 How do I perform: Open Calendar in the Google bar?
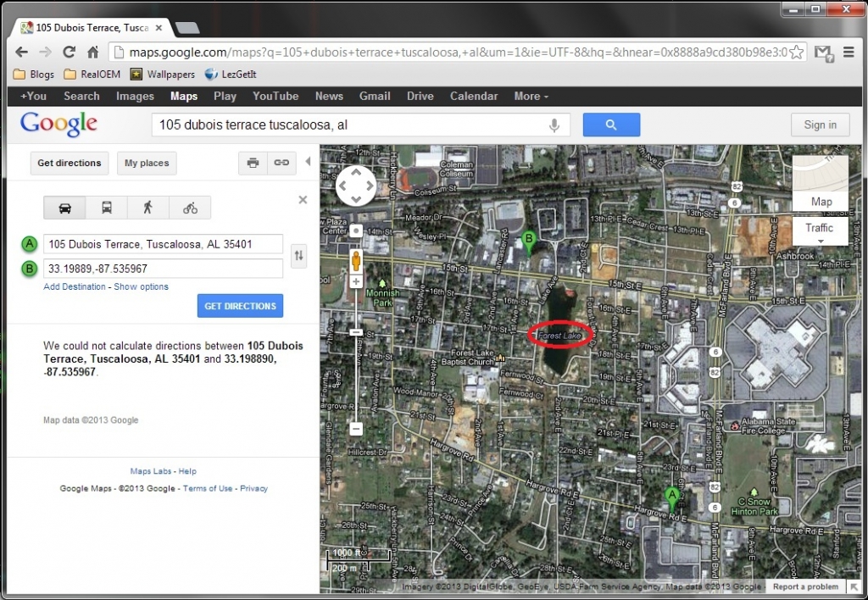click(x=474, y=97)
